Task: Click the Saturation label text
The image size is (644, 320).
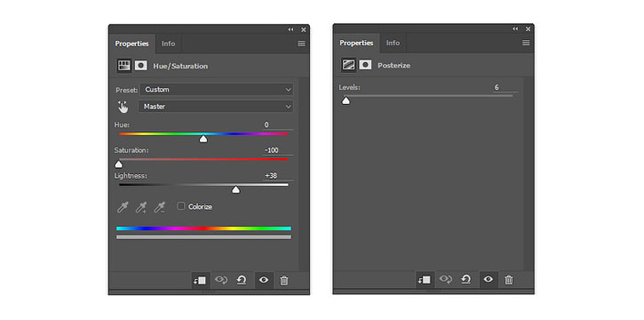Action: (x=131, y=150)
